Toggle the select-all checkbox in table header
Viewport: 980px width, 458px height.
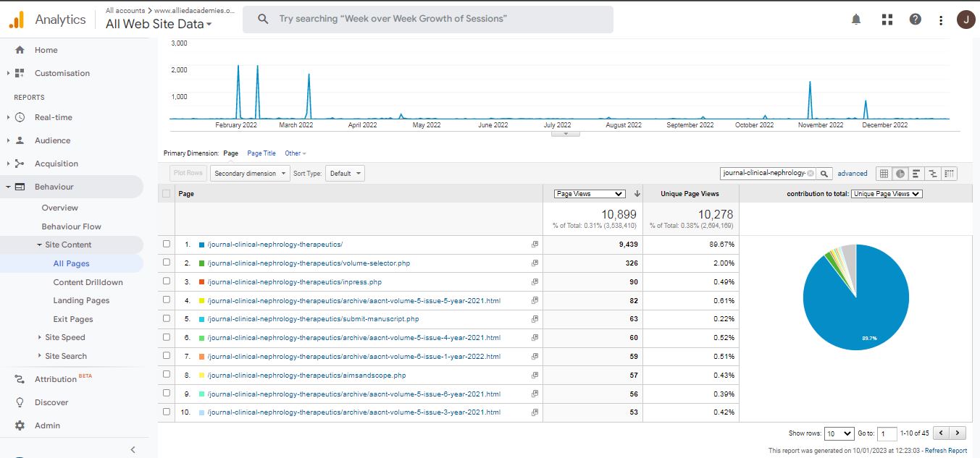167,193
